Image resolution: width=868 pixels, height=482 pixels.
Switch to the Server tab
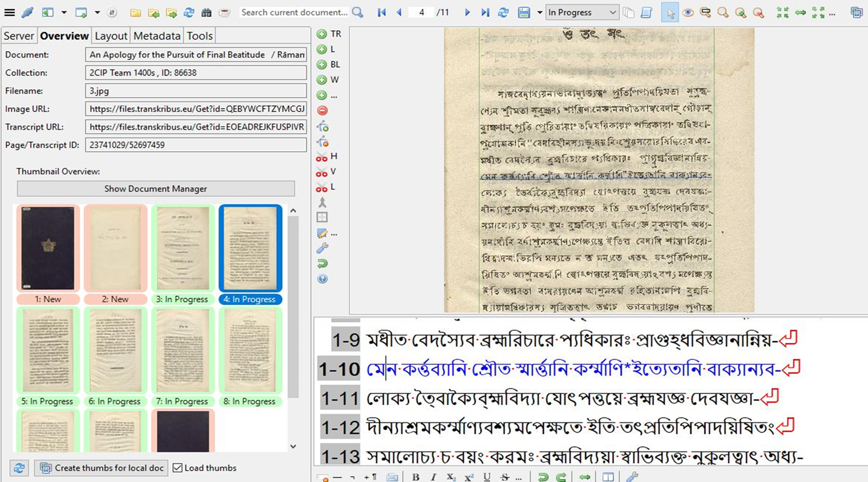tap(19, 36)
